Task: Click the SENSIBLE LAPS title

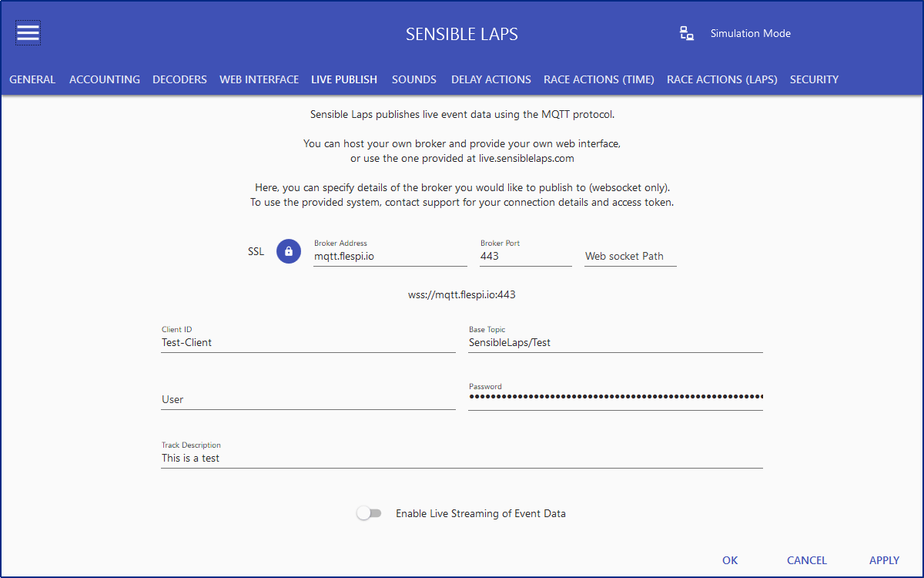Action: click(x=462, y=34)
